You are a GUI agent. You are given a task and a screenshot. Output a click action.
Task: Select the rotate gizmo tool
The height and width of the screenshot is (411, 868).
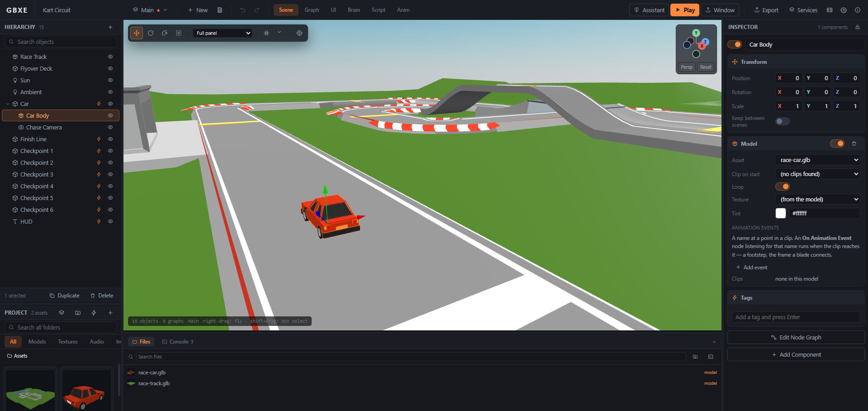click(151, 33)
